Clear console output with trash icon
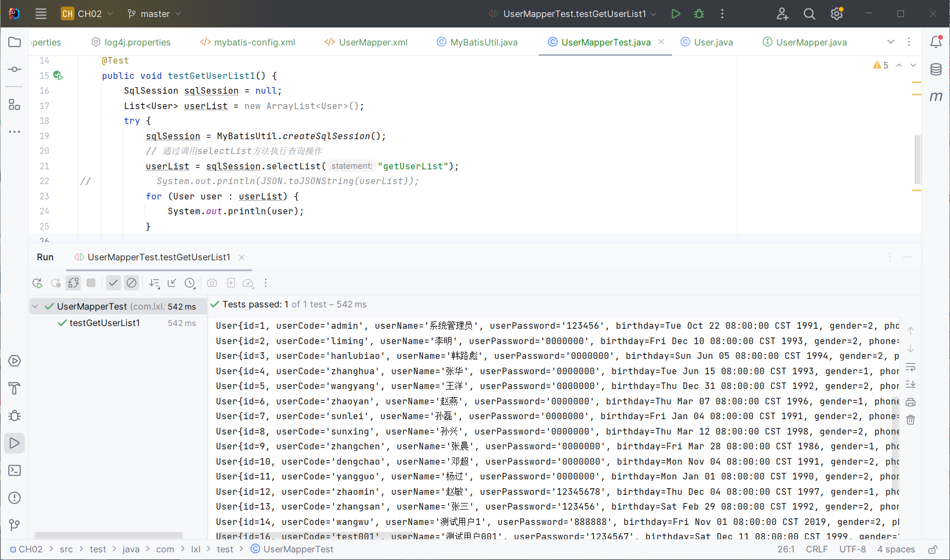Viewport: 950px width, 560px height. 911,420
